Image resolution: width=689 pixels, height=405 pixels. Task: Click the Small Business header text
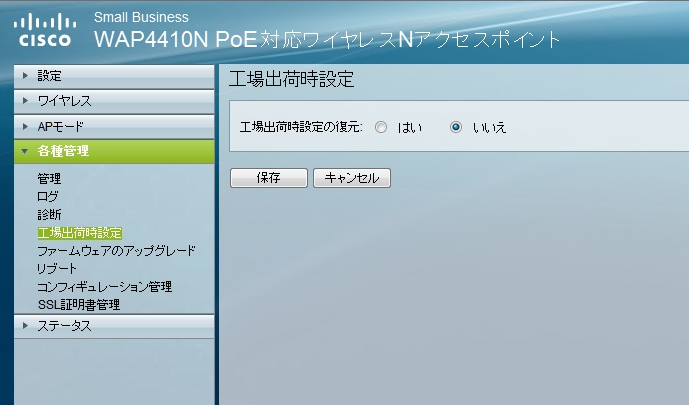[x=141, y=17]
